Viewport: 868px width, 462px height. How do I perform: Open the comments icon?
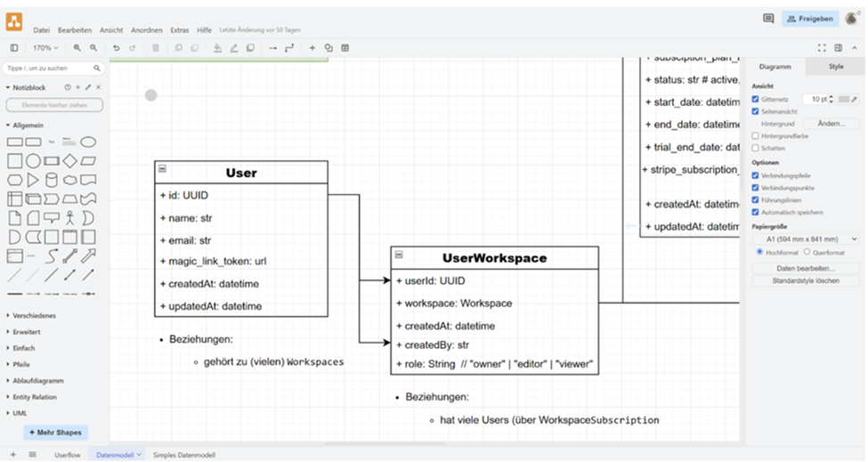768,19
